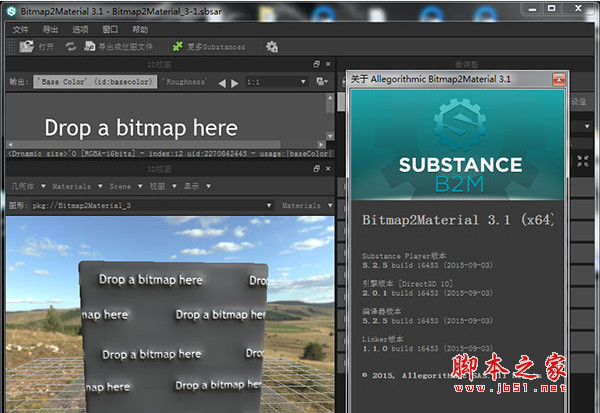Select the 'Base Color' output tab

tap(95, 82)
